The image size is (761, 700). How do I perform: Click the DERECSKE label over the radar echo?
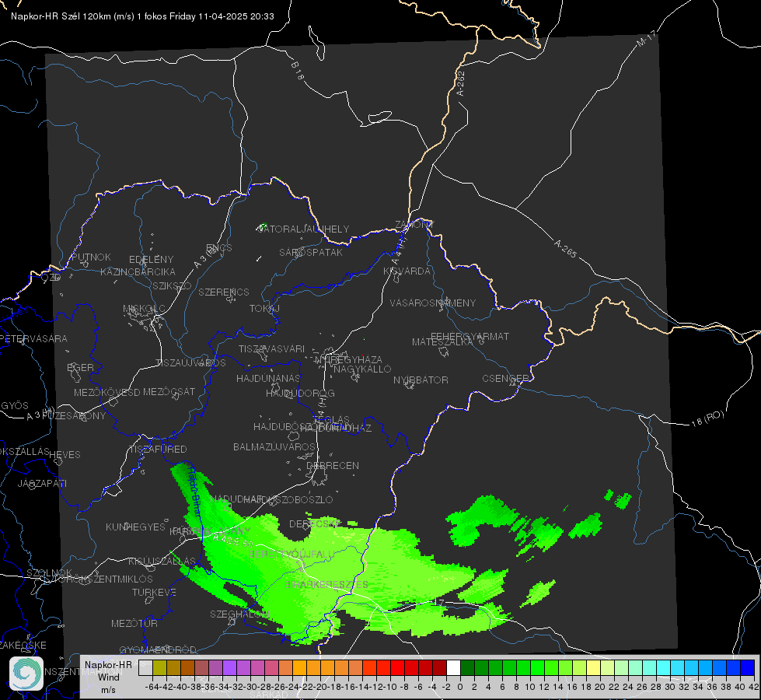click(315, 523)
